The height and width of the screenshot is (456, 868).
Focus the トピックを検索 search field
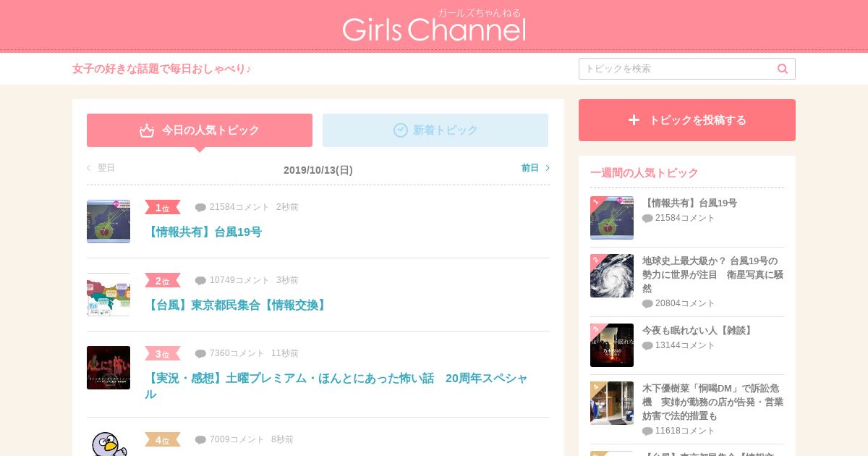[x=687, y=69]
